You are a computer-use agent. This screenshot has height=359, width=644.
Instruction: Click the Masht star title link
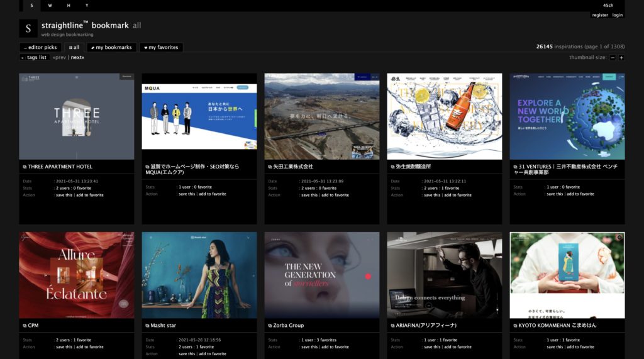pos(163,325)
